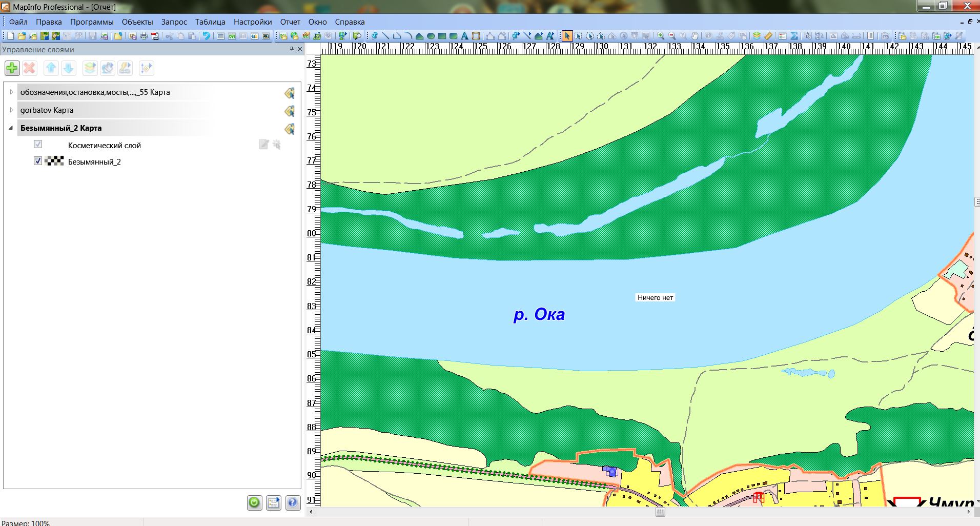This screenshot has width=980, height=526.
Task: Open the Запрос menu
Action: 174,22
